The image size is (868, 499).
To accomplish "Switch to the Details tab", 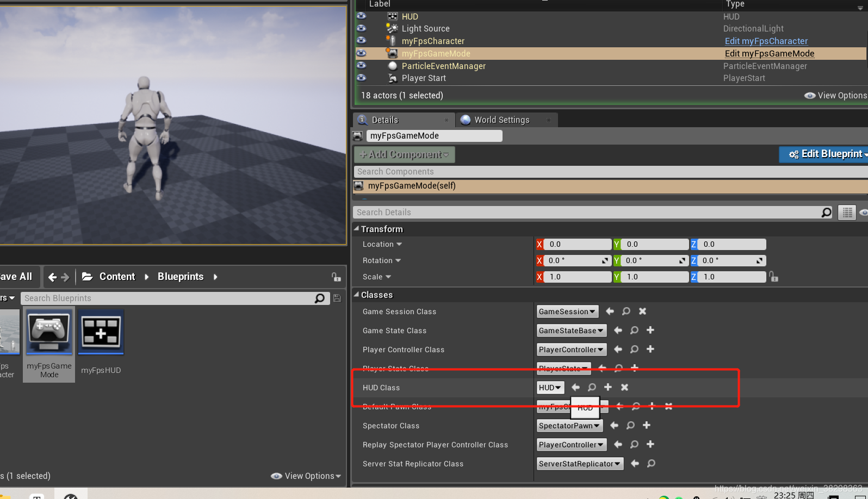I will (x=385, y=120).
